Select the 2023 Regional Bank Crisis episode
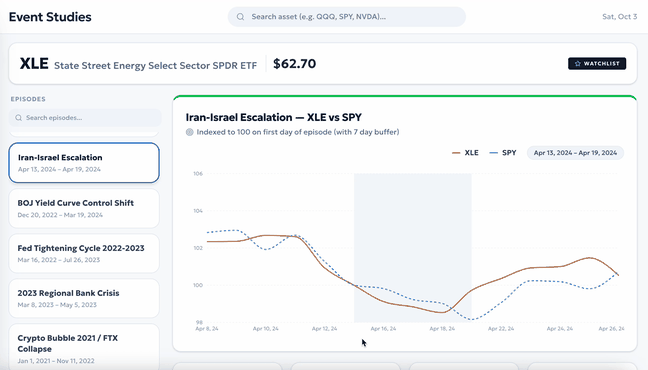The image size is (648, 370). (84, 298)
